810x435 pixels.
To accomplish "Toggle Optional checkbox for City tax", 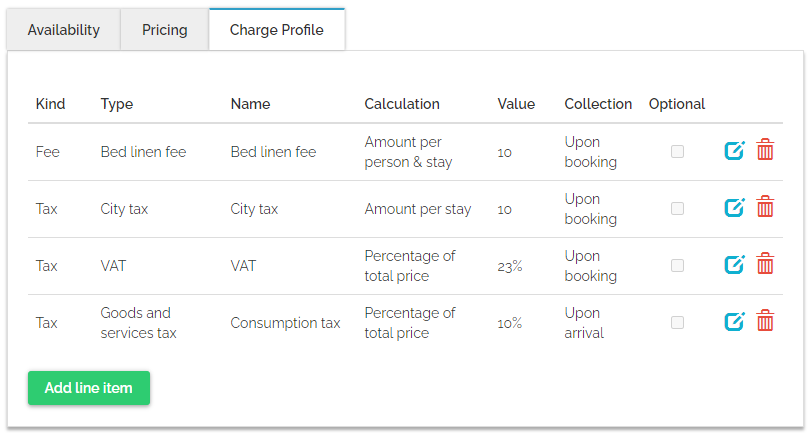I will [x=677, y=209].
